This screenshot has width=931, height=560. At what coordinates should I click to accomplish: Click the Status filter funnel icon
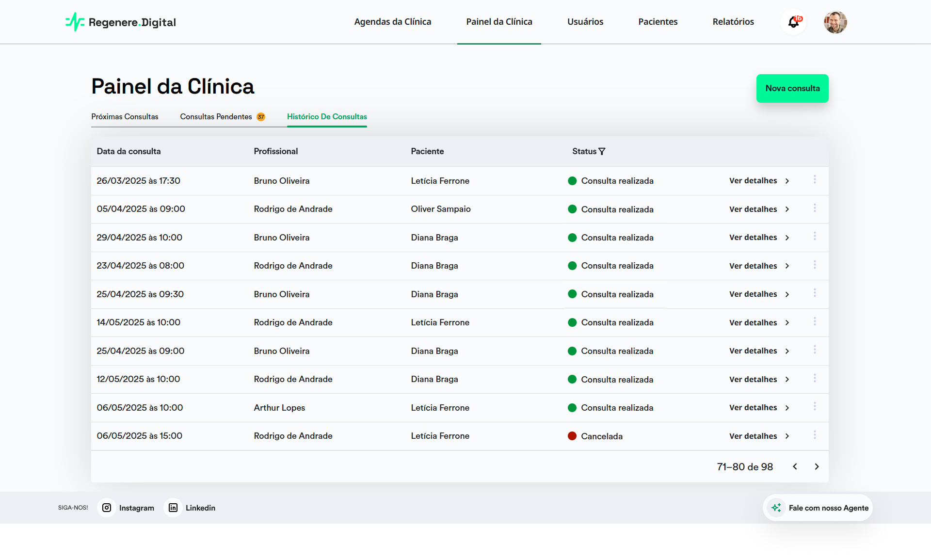pos(602,151)
